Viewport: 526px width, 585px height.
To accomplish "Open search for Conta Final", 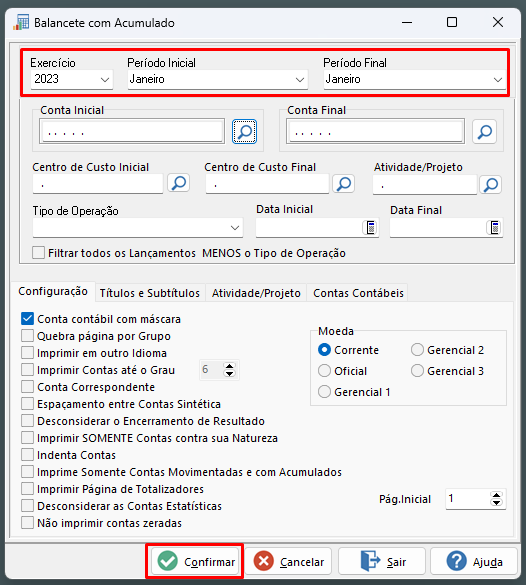I will pyautogui.click(x=484, y=131).
